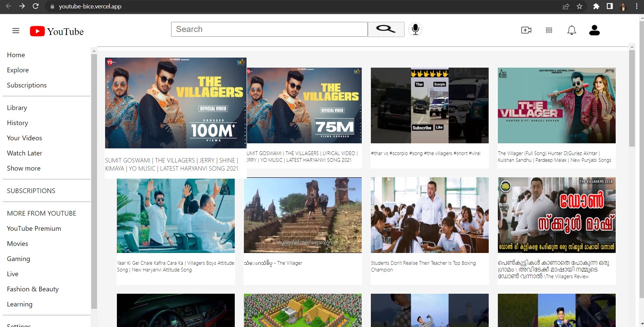Open the Gaming section in sidebar
Screen dimensions: 644x327
(x=19, y=259)
